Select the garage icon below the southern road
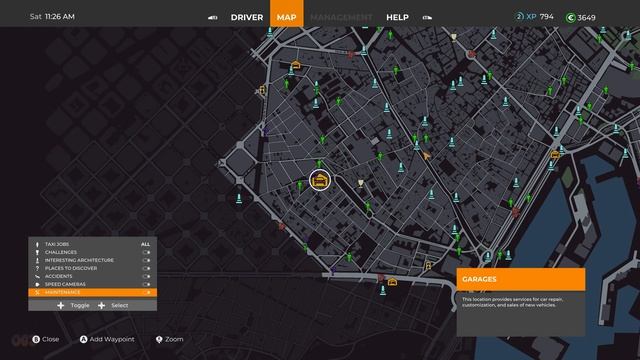This screenshot has width=640, height=360. (392, 282)
